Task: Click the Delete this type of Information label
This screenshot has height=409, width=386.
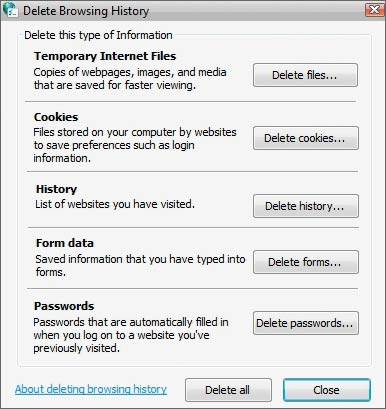Action: pos(98,35)
